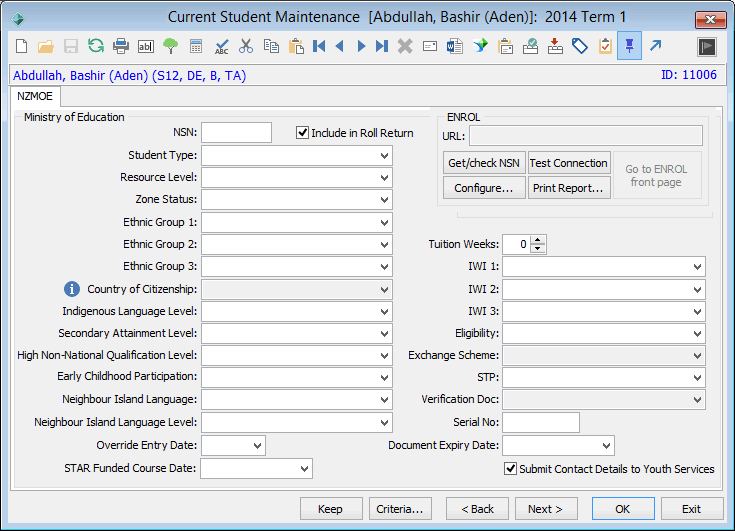
Task: Jump to last record arrow
Action: (382, 46)
